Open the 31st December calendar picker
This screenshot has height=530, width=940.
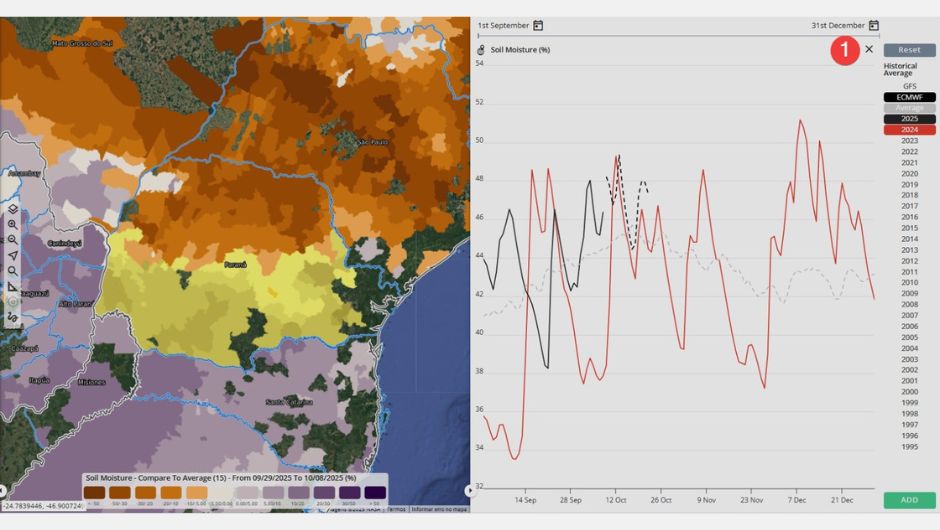click(x=874, y=25)
